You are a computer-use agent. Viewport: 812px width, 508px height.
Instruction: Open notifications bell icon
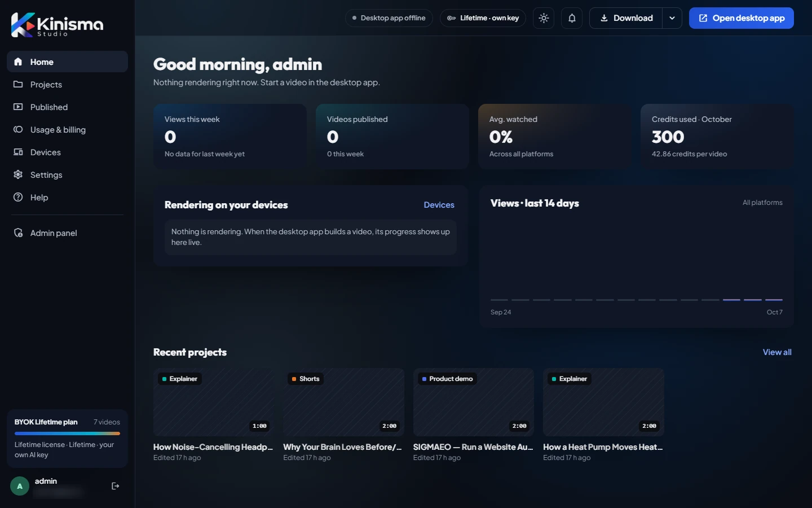click(x=572, y=18)
